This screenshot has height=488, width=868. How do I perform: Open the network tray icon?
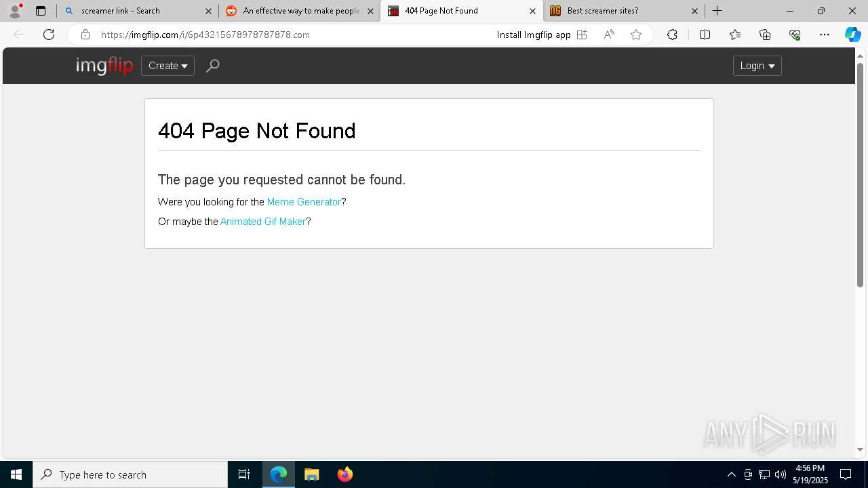pyautogui.click(x=764, y=474)
